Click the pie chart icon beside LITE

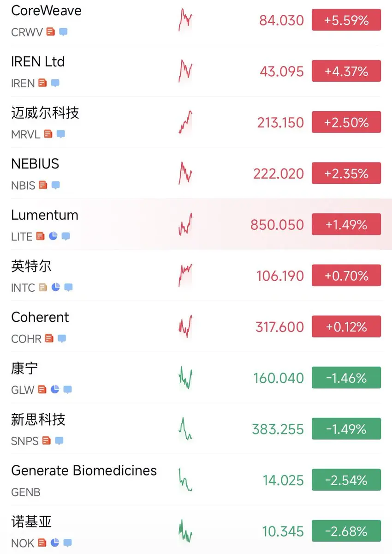pyautogui.click(x=53, y=236)
